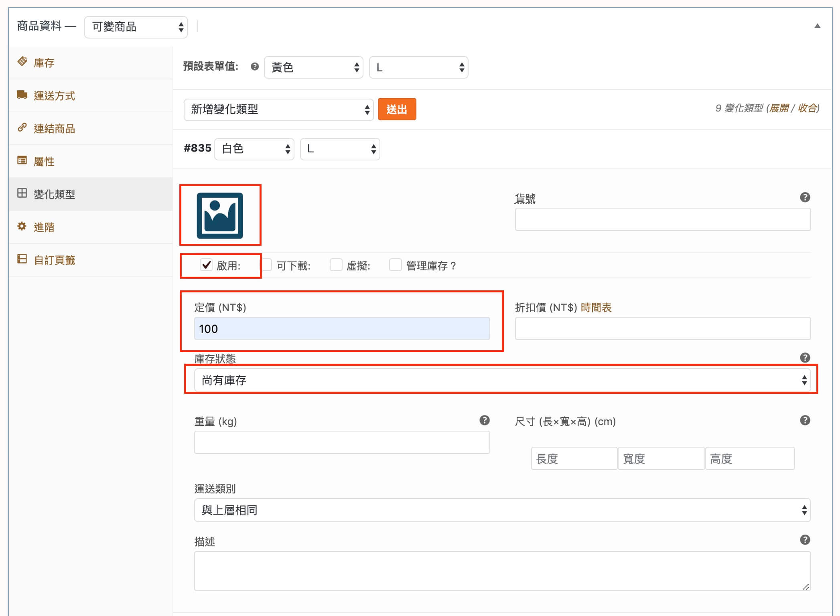Select 庫存狀態 (Stock Status) dropdown

click(501, 379)
